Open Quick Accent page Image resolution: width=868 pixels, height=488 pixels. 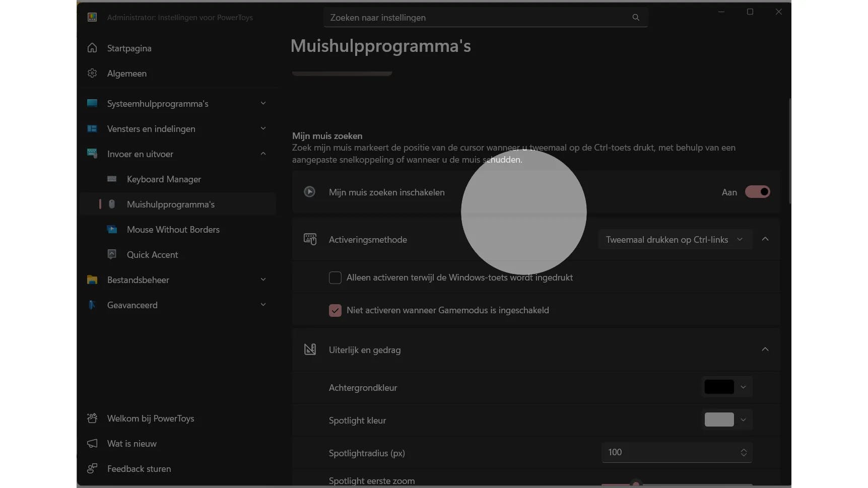(178, 254)
